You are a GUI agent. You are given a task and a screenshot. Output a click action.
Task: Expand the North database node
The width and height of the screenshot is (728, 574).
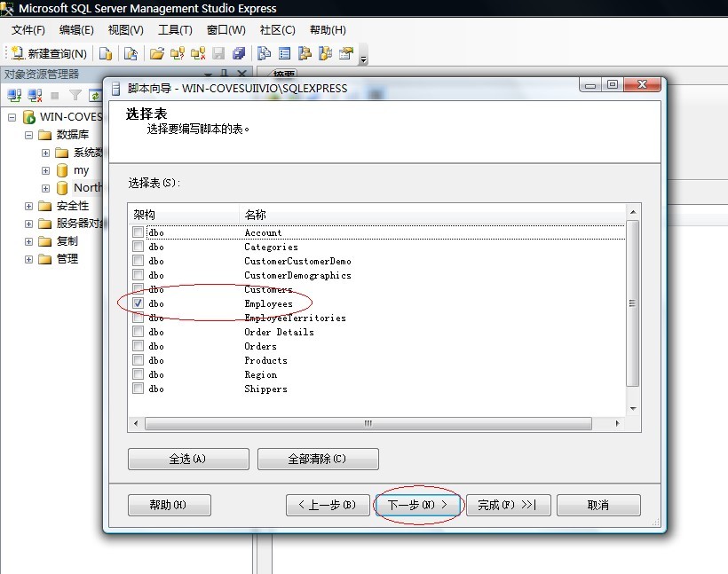click(x=45, y=188)
